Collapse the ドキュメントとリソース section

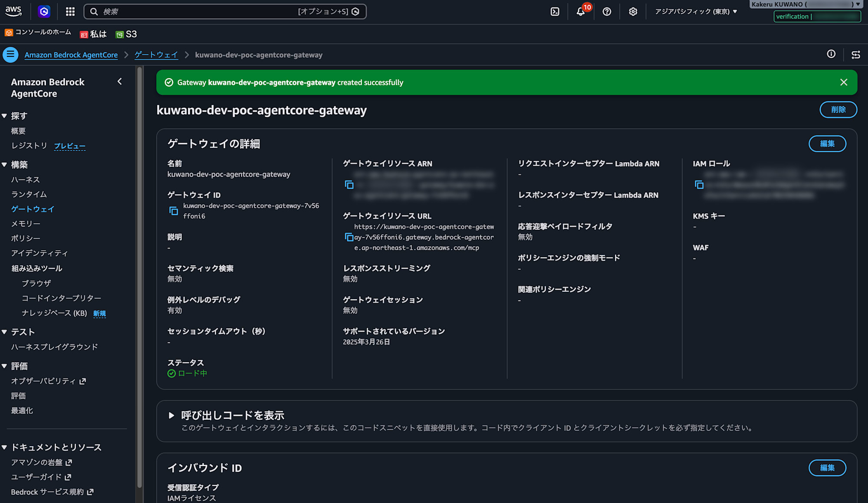point(4,447)
